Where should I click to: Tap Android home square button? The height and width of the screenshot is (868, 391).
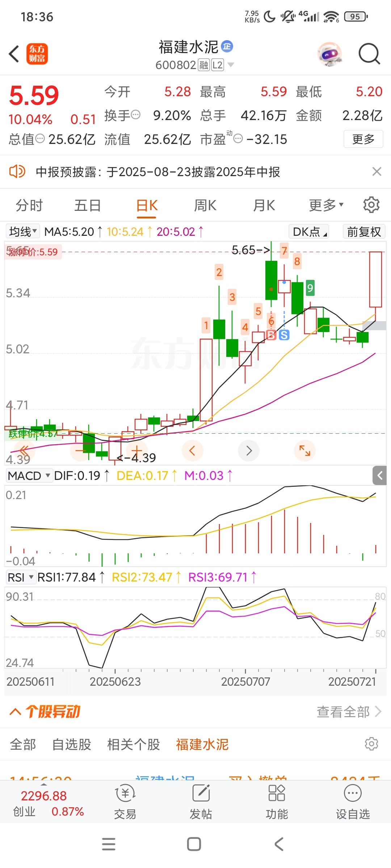coord(194,844)
